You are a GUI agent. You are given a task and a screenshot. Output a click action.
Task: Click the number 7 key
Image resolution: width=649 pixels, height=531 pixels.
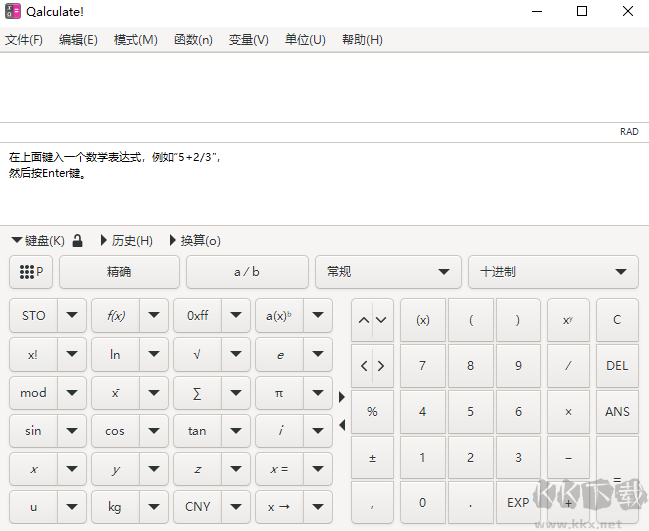pos(423,366)
